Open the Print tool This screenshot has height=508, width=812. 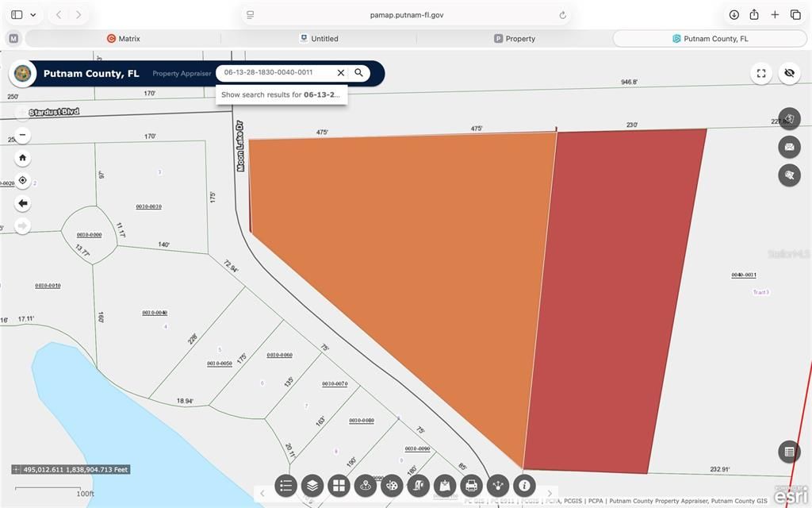coord(471,486)
